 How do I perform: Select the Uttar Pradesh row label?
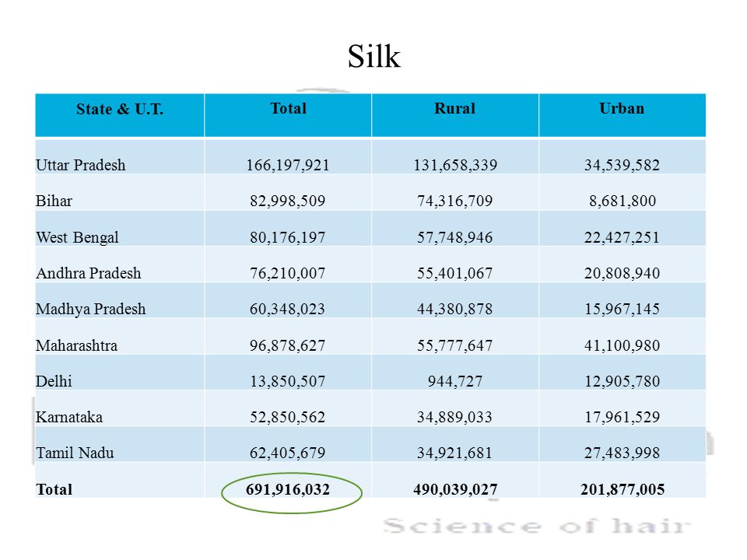tap(80, 165)
